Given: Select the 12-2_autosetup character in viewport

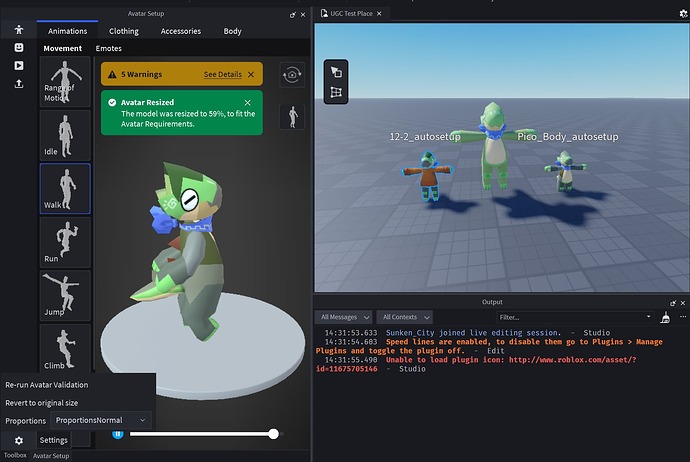Looking at the screenshot, I should click(x=427, y=176).
